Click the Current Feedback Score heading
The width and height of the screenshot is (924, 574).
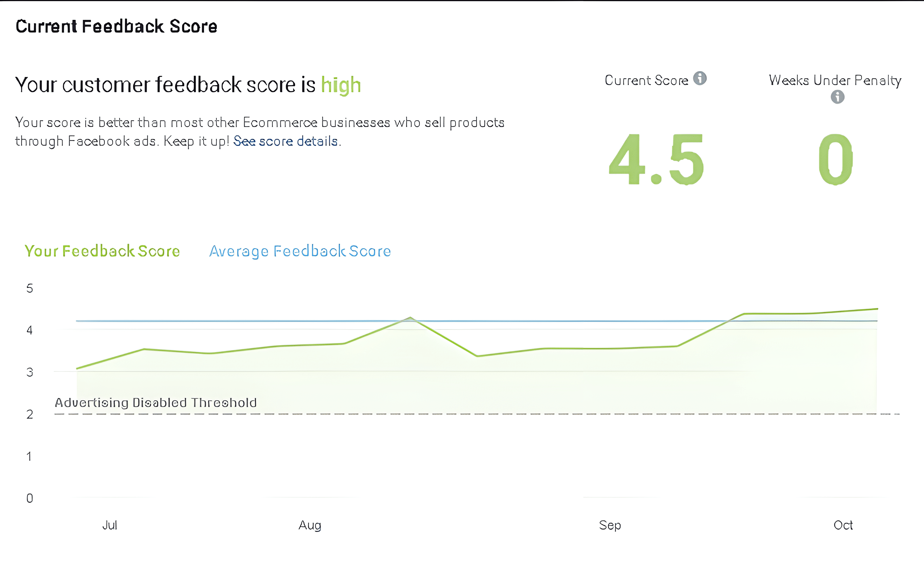click(116, 26)
